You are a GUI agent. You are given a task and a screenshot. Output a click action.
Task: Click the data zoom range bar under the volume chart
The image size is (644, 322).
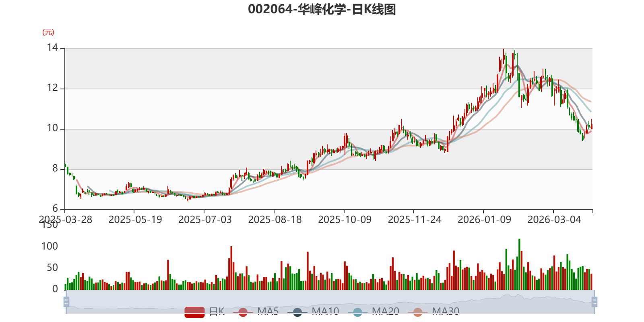330,301
